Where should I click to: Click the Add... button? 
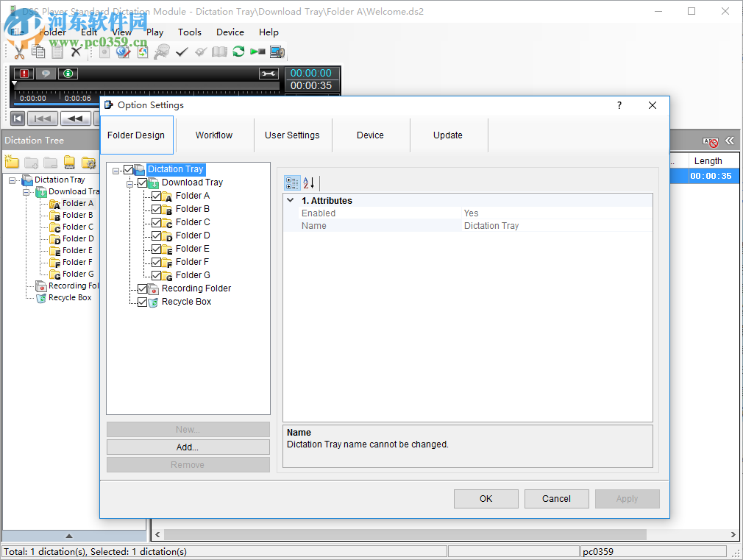tap(188, 447)
